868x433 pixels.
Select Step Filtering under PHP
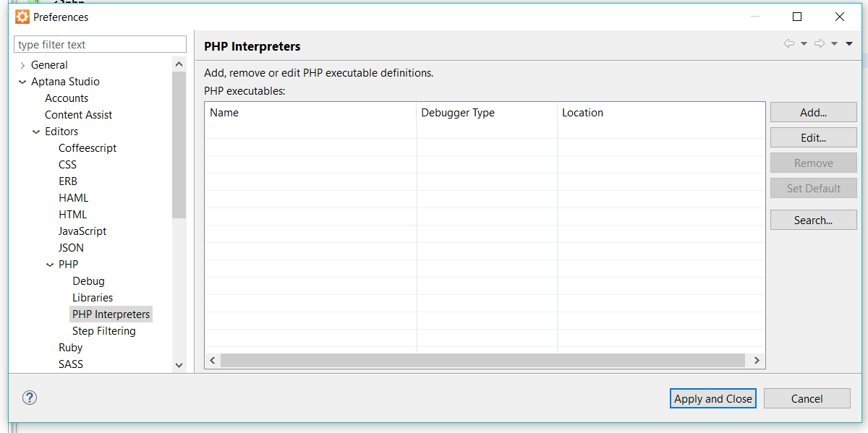[104, 331]
